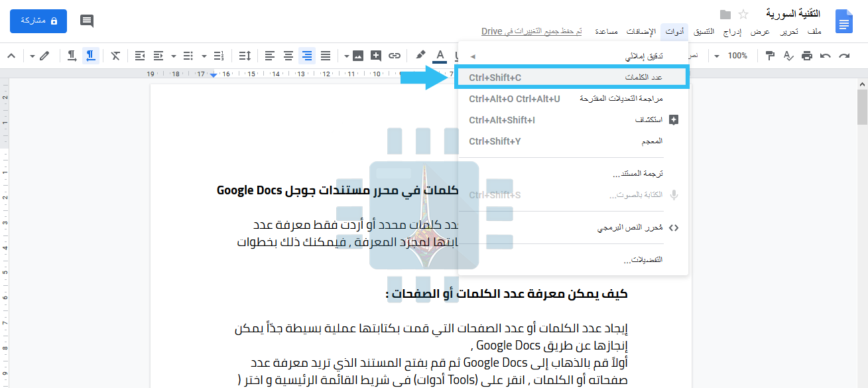Viewport: 868px width, 388px height.
Task: Click the Undo icon
Action: [826, 56]
